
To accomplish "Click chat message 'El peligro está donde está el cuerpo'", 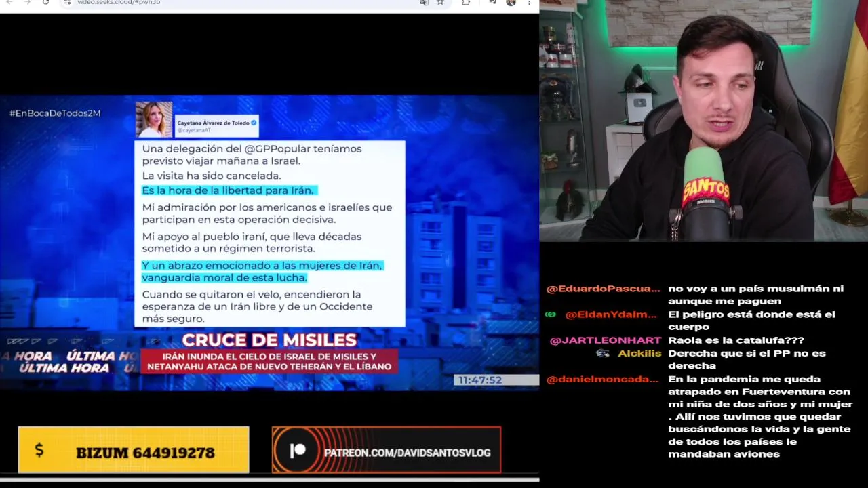I will click(751, 321).
